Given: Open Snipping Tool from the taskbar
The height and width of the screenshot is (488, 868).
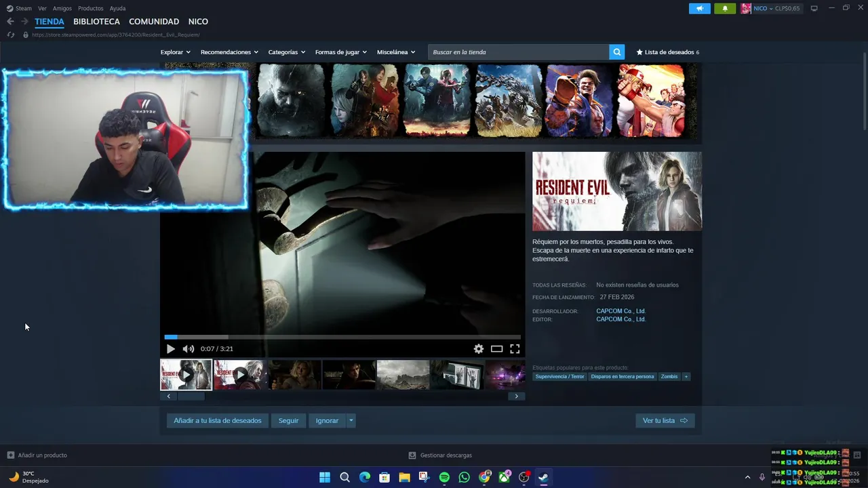Looking at the screenshot, I should pyautogui.click(x=424, y=477).
